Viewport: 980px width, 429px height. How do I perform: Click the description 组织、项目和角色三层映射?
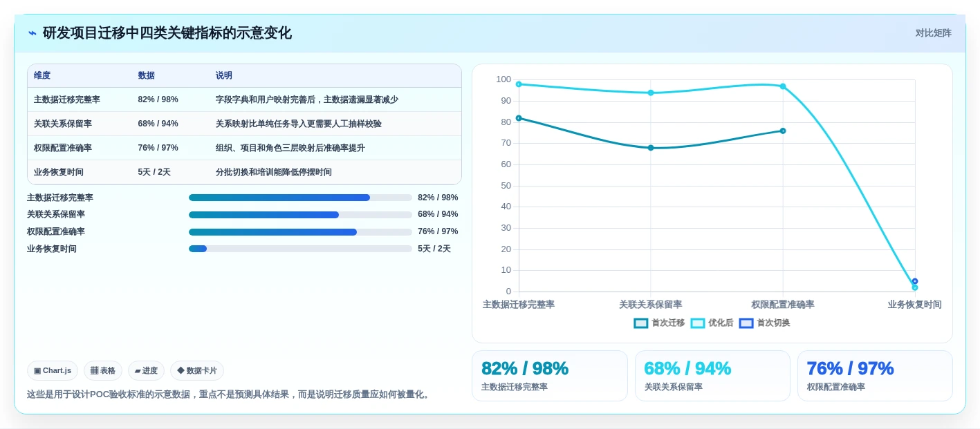click(290, 148)
